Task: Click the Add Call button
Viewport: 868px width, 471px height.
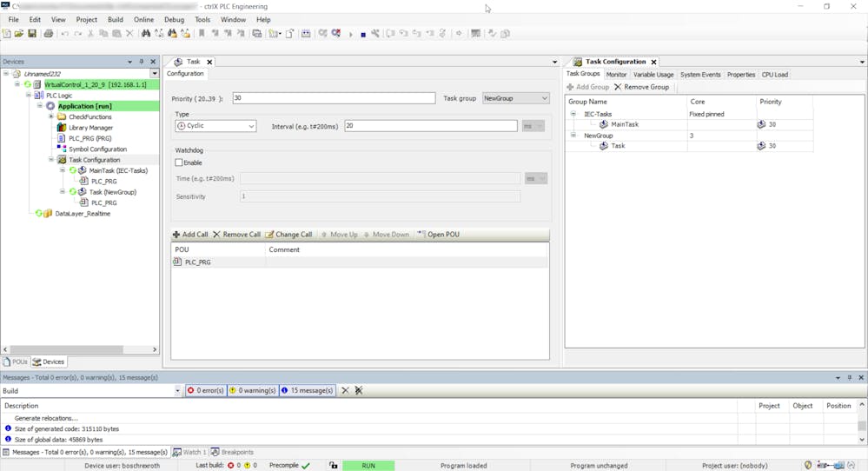Action: (x=190, y=235)
